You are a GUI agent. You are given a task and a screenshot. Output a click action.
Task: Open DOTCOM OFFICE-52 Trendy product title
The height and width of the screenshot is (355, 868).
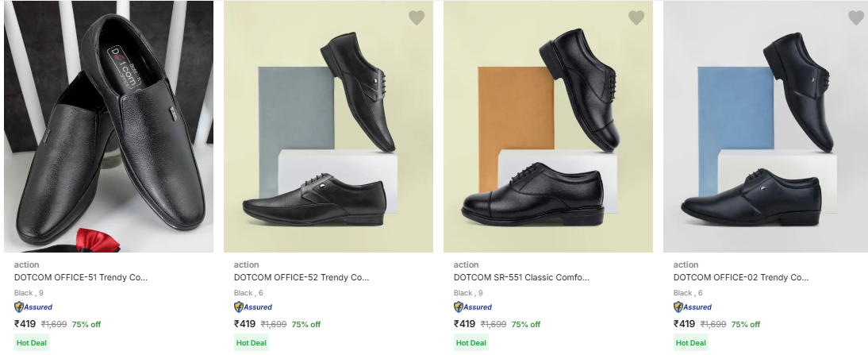click(301, 278)
